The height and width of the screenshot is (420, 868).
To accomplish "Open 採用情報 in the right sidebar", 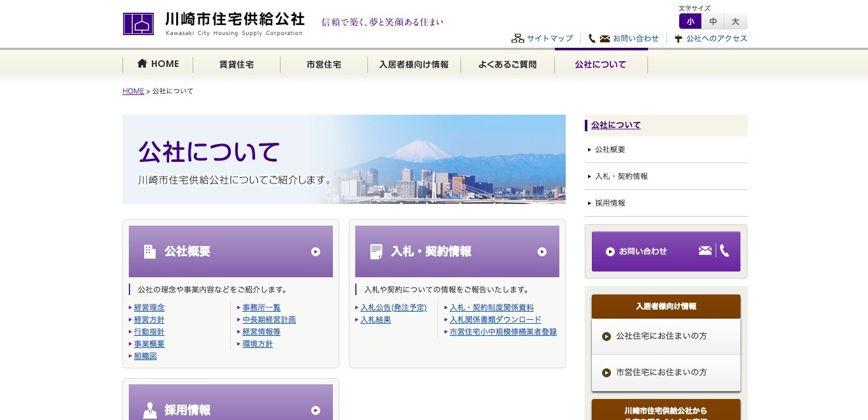I will coord(610,203).
